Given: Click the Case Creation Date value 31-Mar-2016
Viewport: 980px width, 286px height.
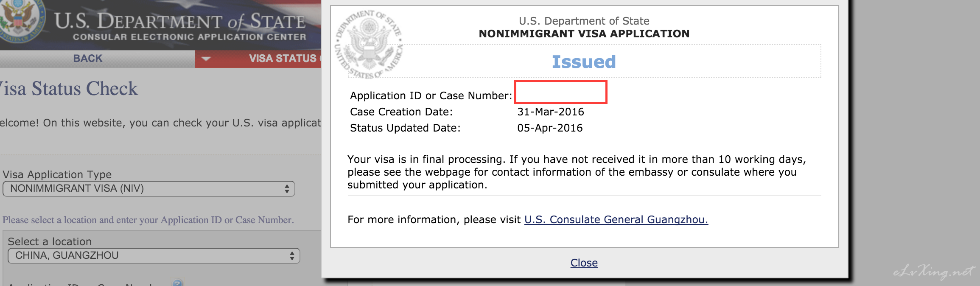Looking at the screenshot, I should [551, 112].
